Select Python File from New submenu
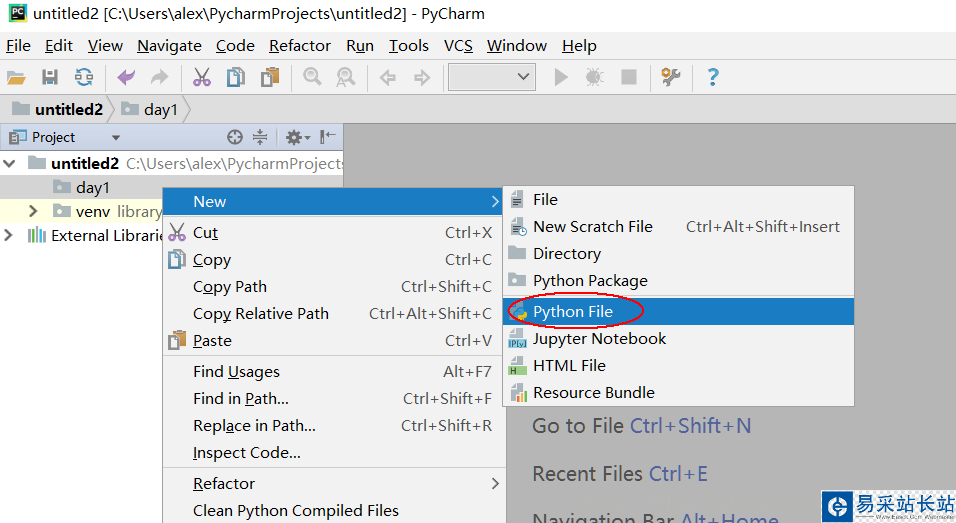The image size is (956, 523). [x=573, y=312]
